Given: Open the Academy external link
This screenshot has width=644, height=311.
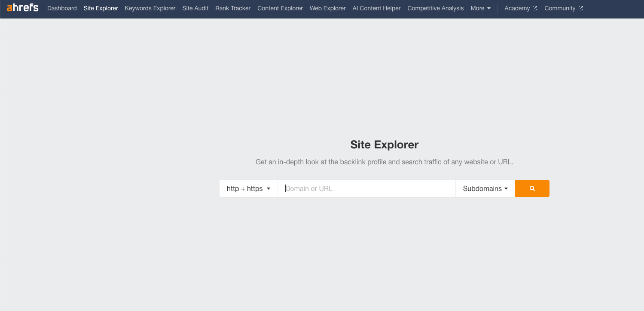Looking at the screenshot, I should 521,8.
